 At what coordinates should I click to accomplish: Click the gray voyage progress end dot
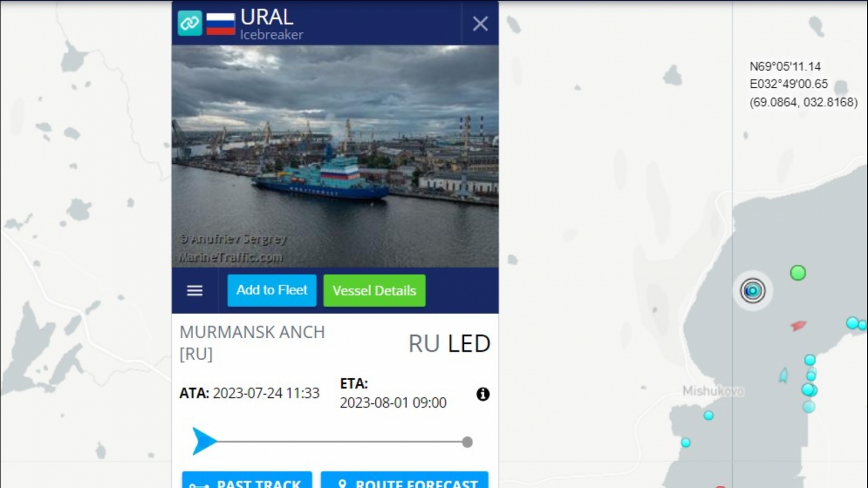(x=467, y=442)
